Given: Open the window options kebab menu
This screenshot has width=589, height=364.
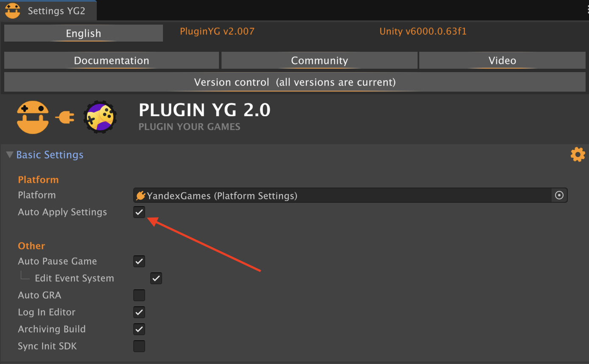Looking at the screenshot, I should click(x=587, y=10).
